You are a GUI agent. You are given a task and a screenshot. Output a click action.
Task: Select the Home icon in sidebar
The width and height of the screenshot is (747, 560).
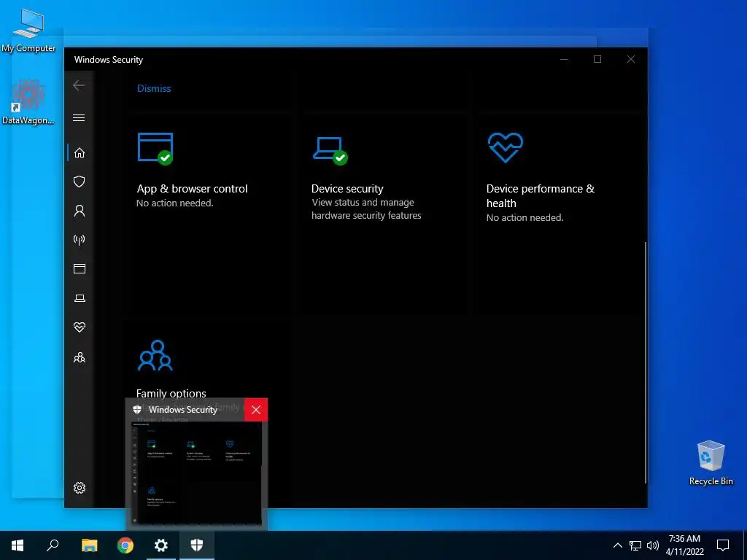pyautogui.click(x=80, y=153)
